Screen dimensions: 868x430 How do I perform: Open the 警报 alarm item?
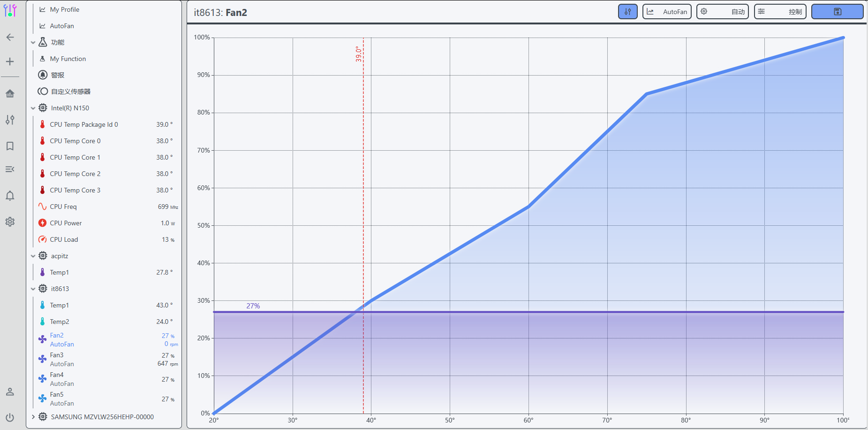(x=58, y=75)
